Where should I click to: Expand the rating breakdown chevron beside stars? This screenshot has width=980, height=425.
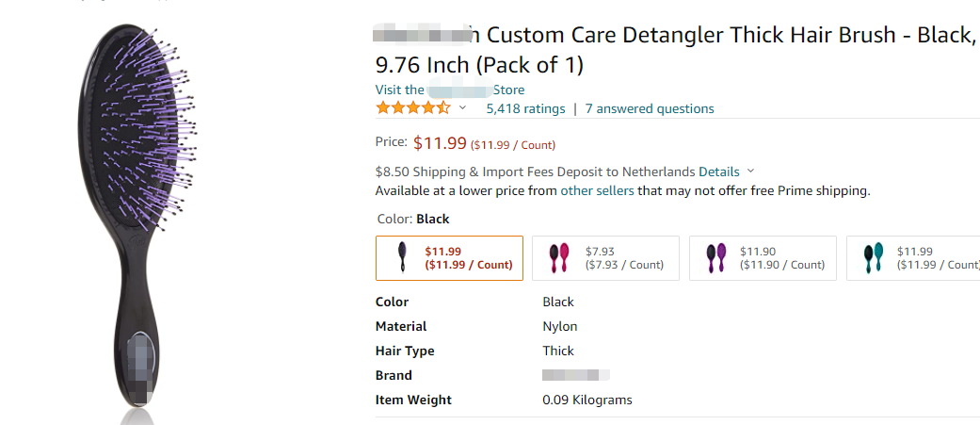[x=462, y=108]
